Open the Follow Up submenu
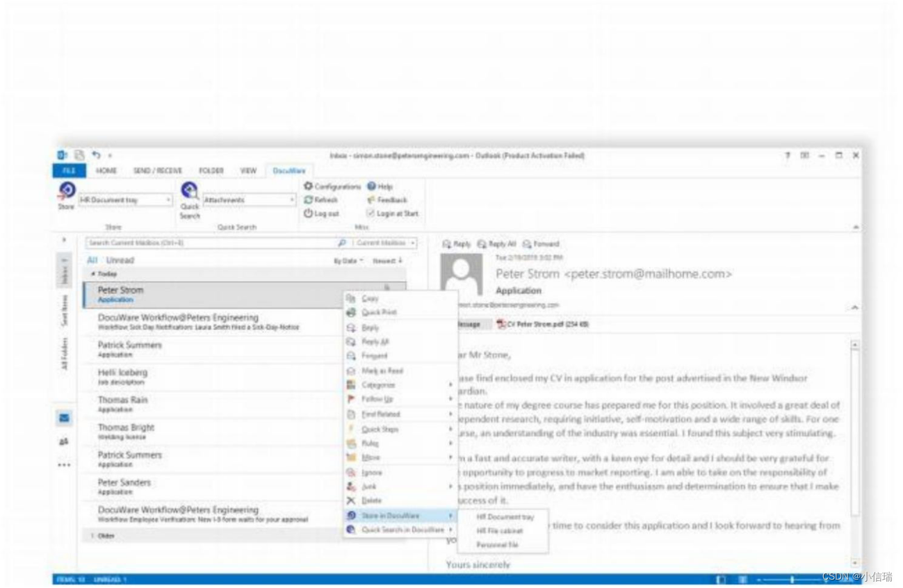The image size is (903, 588). click(x=400, y=400)
